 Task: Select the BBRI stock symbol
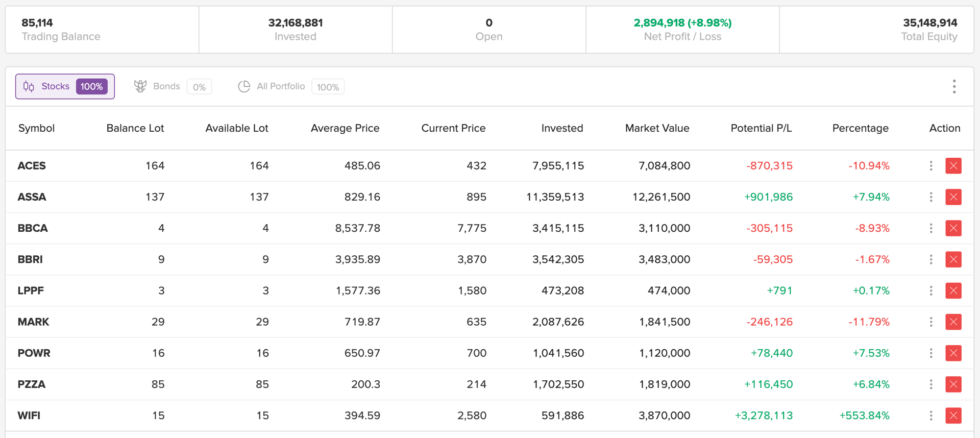point(30,259)
